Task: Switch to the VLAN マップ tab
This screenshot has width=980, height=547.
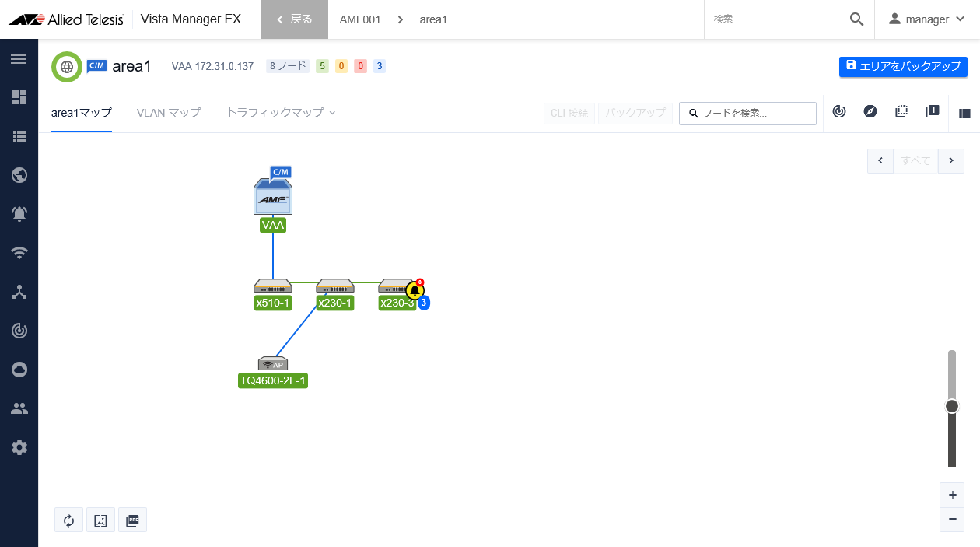Action: pyautogui.click(x=169, y=113)
